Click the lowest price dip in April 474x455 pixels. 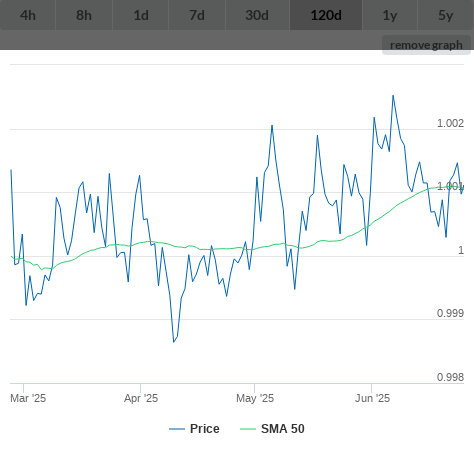(x=174, y=342)
